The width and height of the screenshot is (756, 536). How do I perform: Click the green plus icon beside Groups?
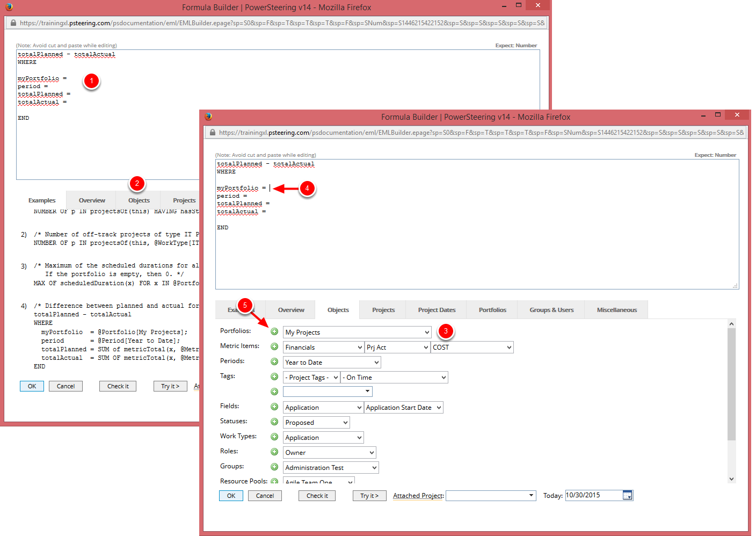pos(274,467)
